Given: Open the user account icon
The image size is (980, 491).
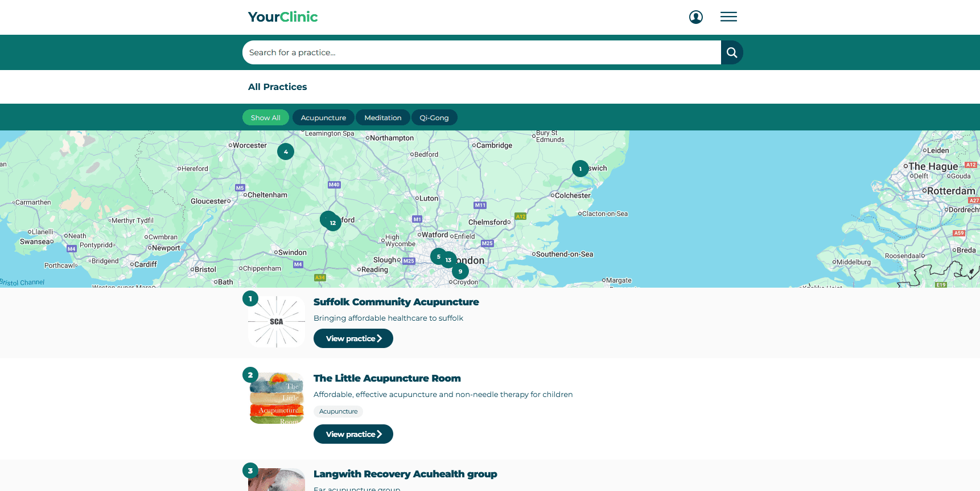Looking at the screenshot, I should pyautogui.click(x=695, y=17).
